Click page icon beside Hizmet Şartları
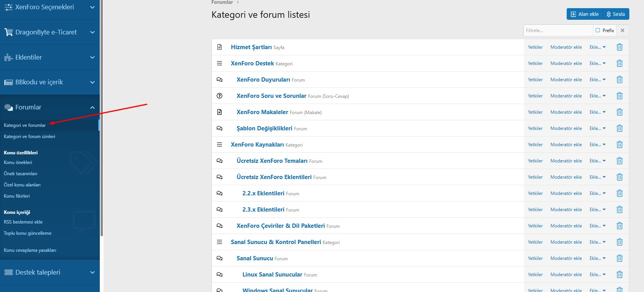Screen dimensions: 644x292 point(219,47)
